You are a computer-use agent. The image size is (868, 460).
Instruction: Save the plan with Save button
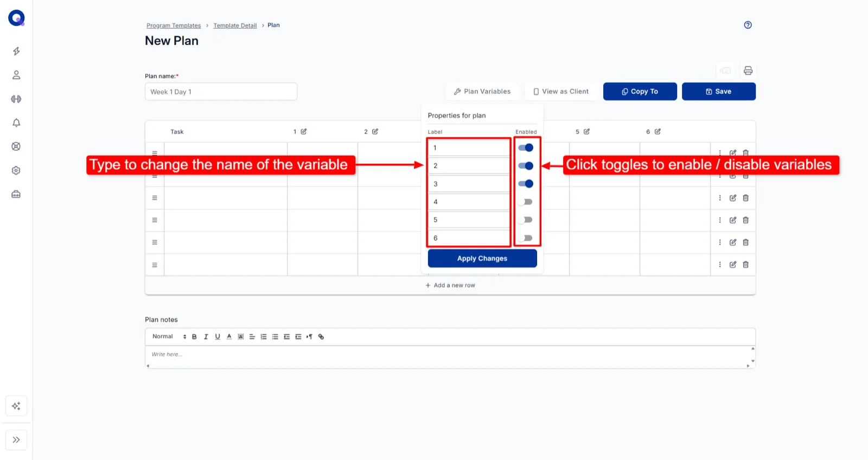[719, 92]
